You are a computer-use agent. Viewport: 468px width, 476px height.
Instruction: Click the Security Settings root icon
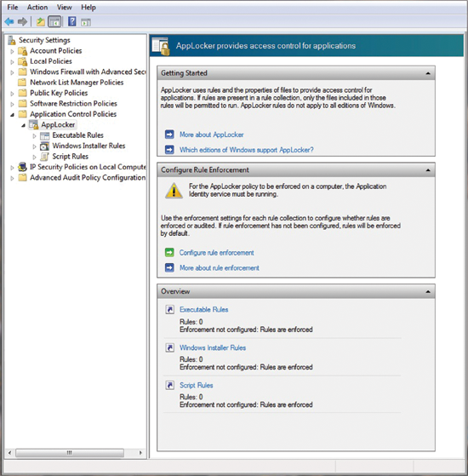12,40
